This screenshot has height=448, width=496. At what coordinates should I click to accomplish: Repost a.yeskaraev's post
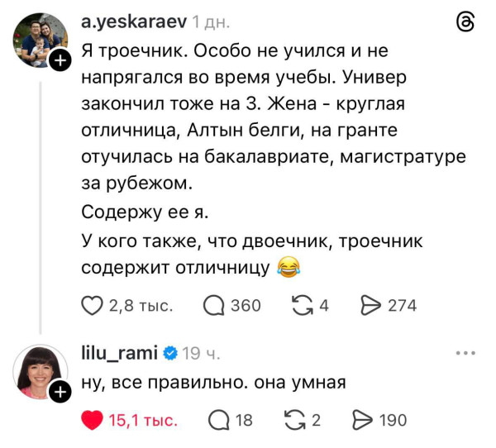[x=304, y=306]
